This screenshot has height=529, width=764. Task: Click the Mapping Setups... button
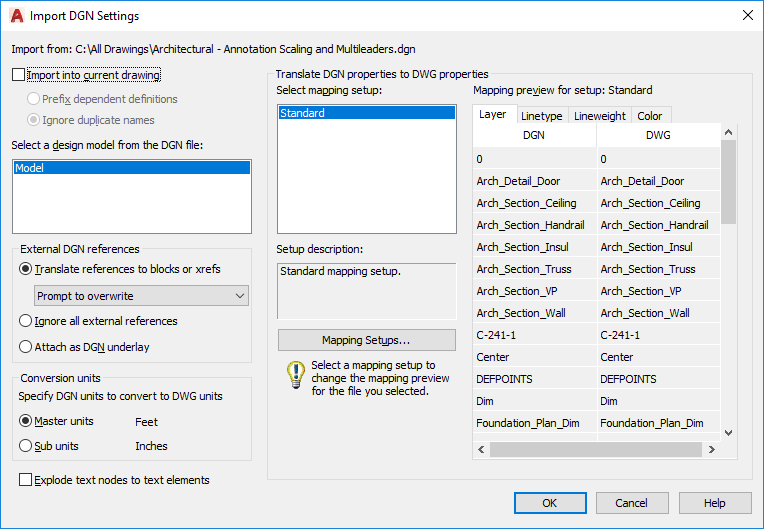[x=366, y=340]
